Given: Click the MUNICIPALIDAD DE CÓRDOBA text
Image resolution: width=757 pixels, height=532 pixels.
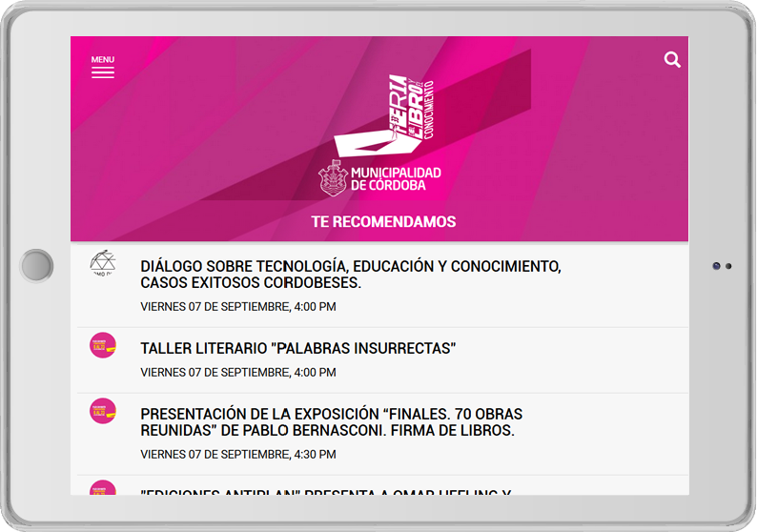Looking at the screenshot, I should tap(396, 179).
